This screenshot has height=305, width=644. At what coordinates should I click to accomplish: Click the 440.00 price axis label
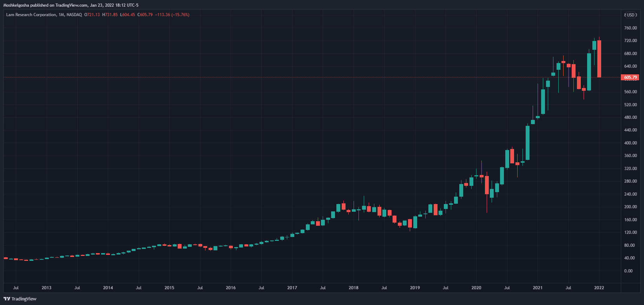tap(630, 130)
